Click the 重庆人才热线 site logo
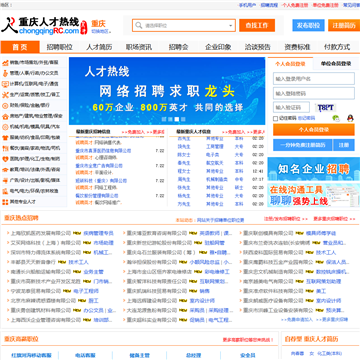The height and width of the screenshot is (360, 360). click(x=44, y=26)
